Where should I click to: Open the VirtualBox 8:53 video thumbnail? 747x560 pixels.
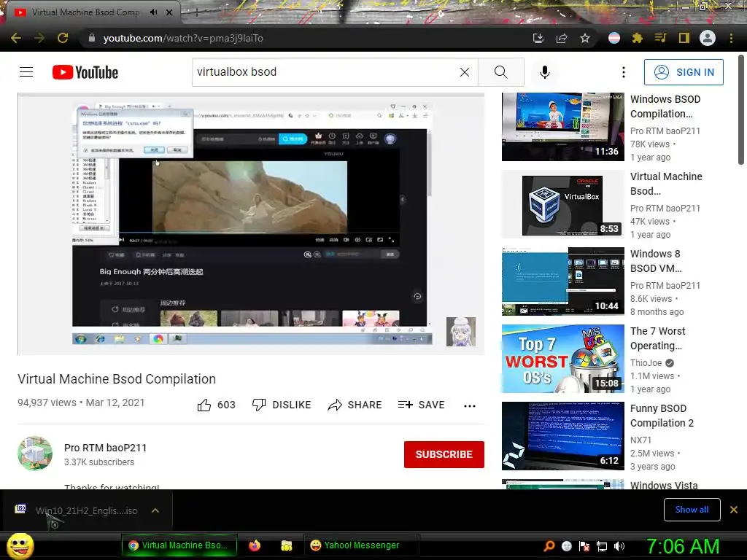pyautogui.click(x=563, y=204)
